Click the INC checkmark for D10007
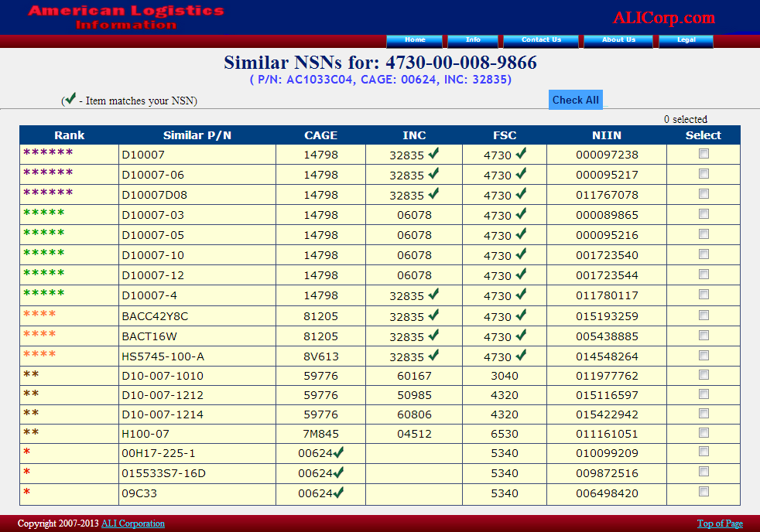Screen dimensions: 760x532 click(x=433, y=154)
